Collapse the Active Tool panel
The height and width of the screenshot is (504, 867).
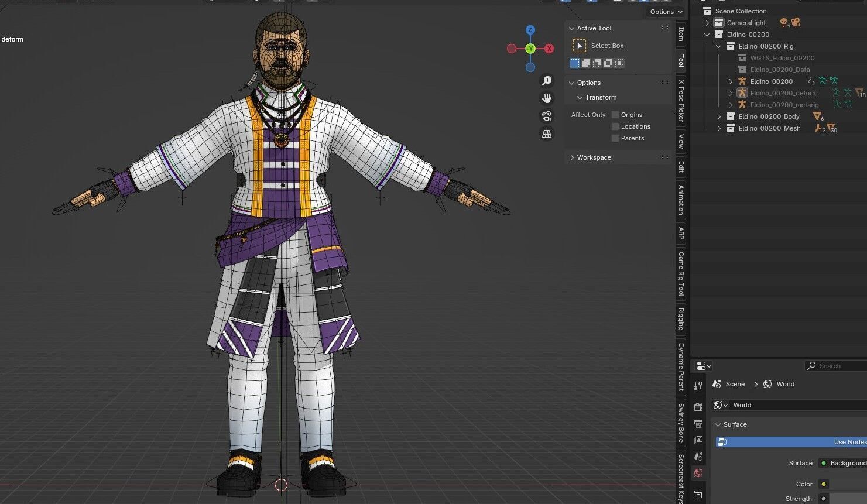572,28
